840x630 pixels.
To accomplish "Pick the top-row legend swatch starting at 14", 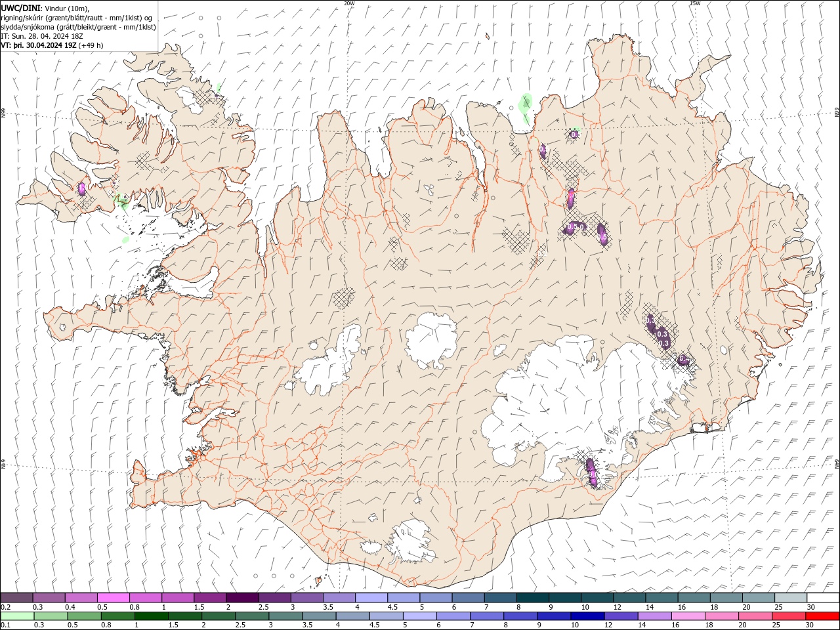I will click(x=661, y=598).
